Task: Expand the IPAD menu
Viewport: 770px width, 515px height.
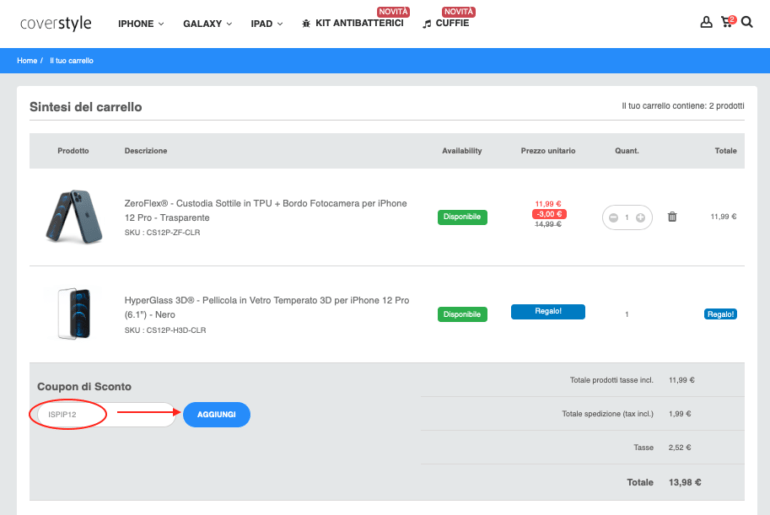Action: point(267,24)
